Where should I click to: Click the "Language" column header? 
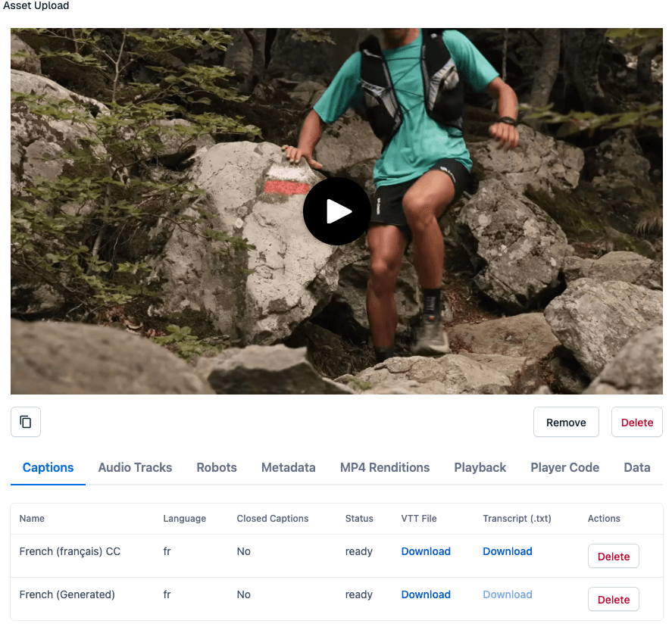[x=184, y=518]
